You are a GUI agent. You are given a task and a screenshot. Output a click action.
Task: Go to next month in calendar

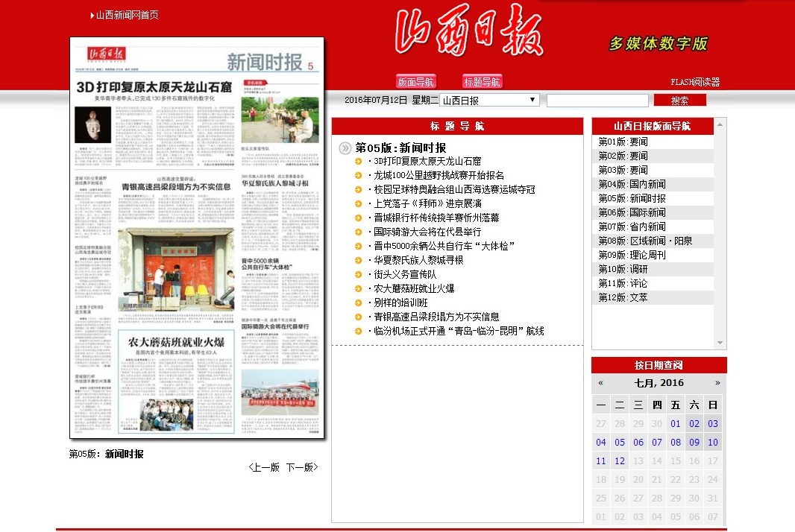pyautogui.click(x=717, y=383)
